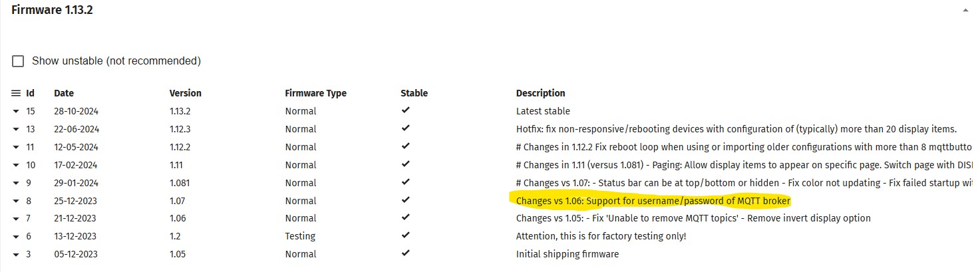Expand row Id 3 details
This screenshot has width=980, height=272.
click(17, 255)
